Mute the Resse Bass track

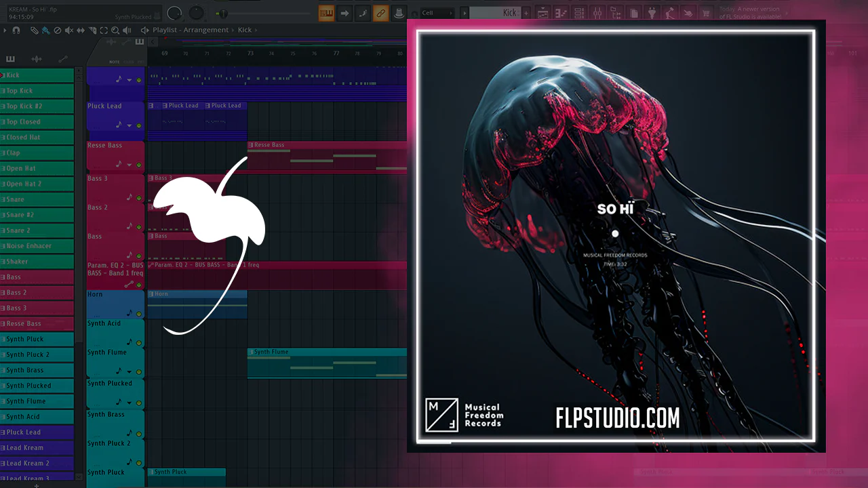(139, 165)
